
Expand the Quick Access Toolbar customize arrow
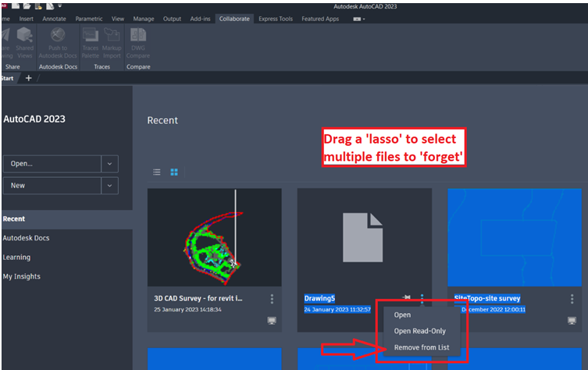click(x=59, y=5)
